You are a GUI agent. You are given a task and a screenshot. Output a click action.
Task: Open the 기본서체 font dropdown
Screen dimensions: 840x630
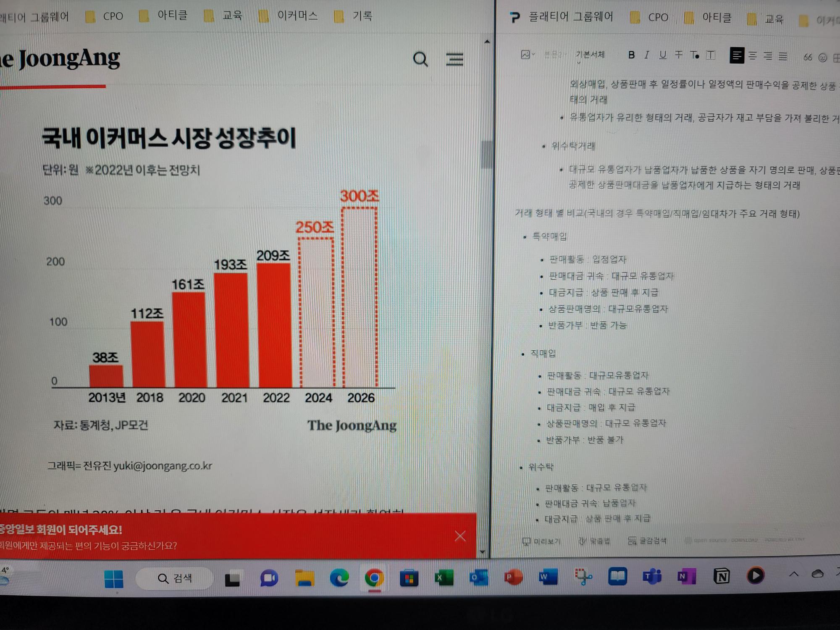(590, 55)
